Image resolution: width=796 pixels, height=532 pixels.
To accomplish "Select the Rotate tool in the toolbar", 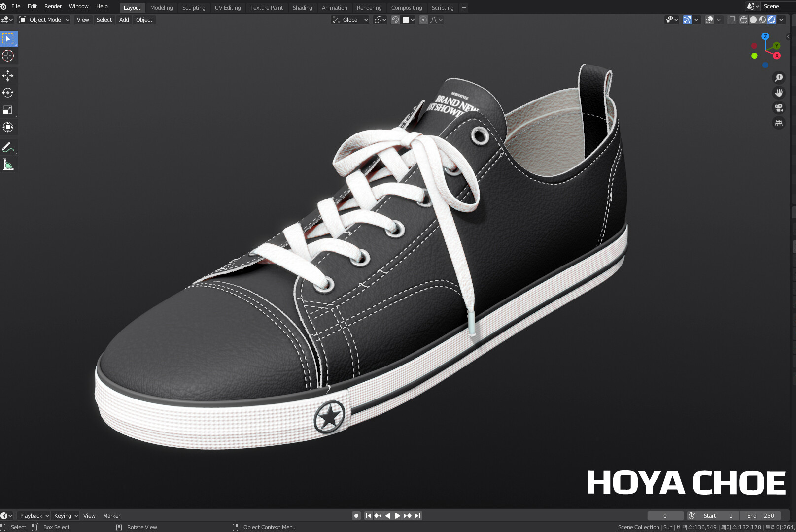I will [8, 93].
